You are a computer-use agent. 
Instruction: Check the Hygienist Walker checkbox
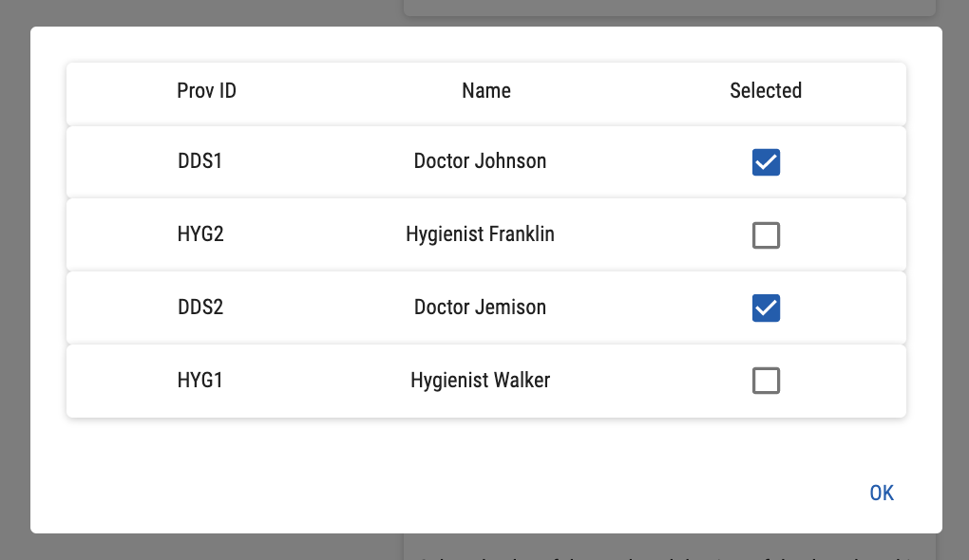(766, 381)
